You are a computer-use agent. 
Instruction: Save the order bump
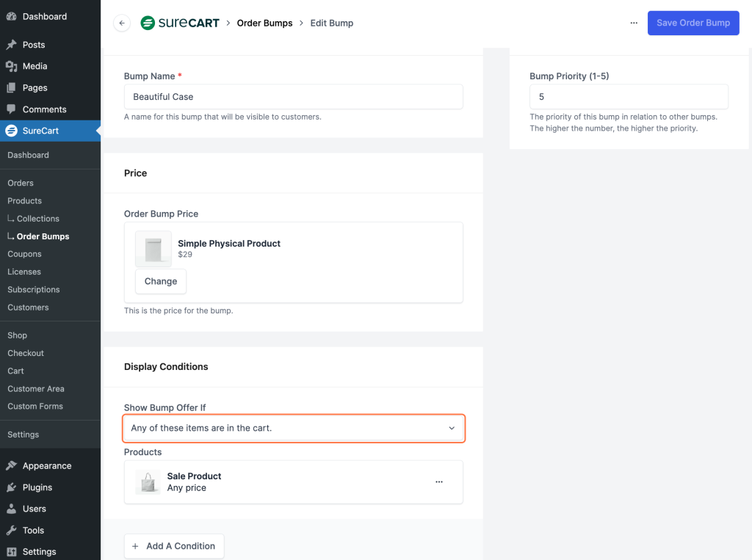click(693, 23)
